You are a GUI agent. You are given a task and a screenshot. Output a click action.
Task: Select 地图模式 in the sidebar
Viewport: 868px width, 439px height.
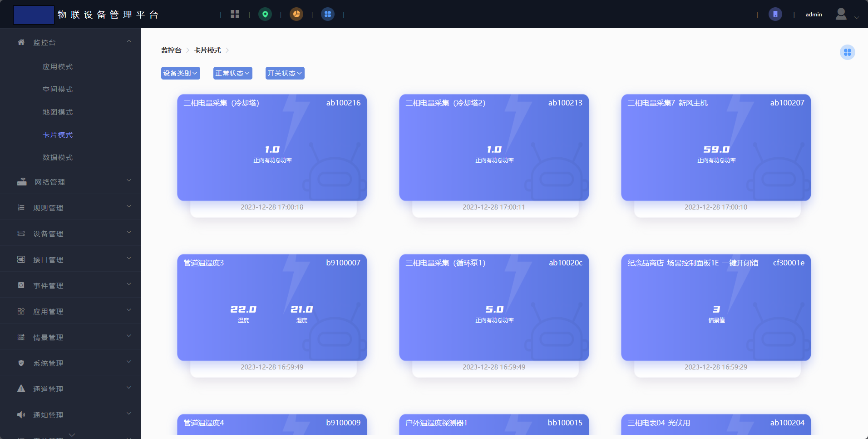coord(58,112)
